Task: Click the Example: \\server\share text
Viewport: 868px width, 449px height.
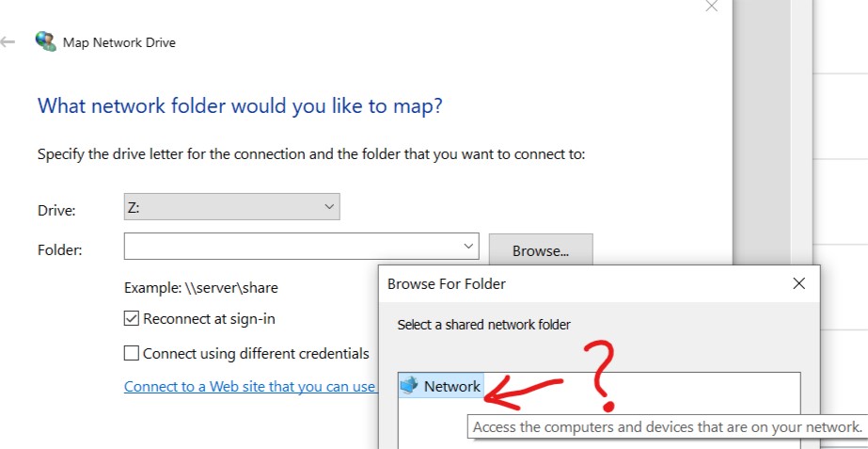Action: (201, 288)
